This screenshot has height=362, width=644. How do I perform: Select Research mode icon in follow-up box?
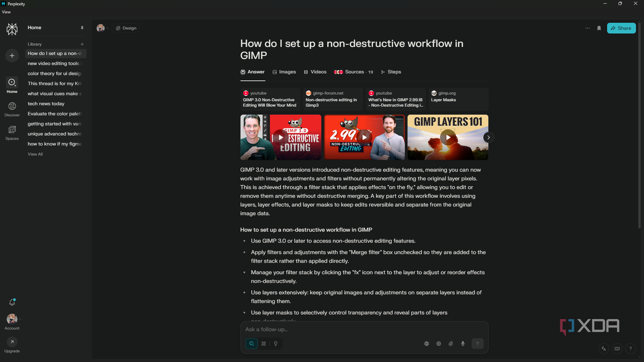[x=263, y=344]
